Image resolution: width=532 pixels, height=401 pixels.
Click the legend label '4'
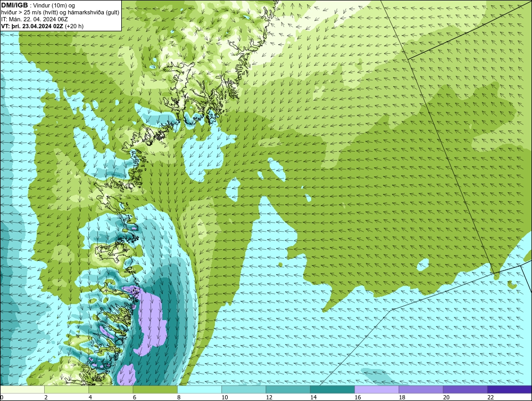pos(90,398)
